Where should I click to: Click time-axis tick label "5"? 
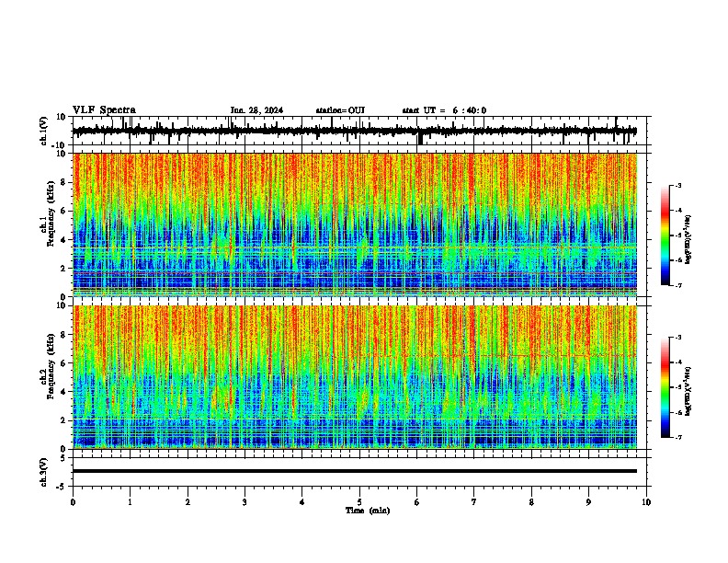[359, 502]
